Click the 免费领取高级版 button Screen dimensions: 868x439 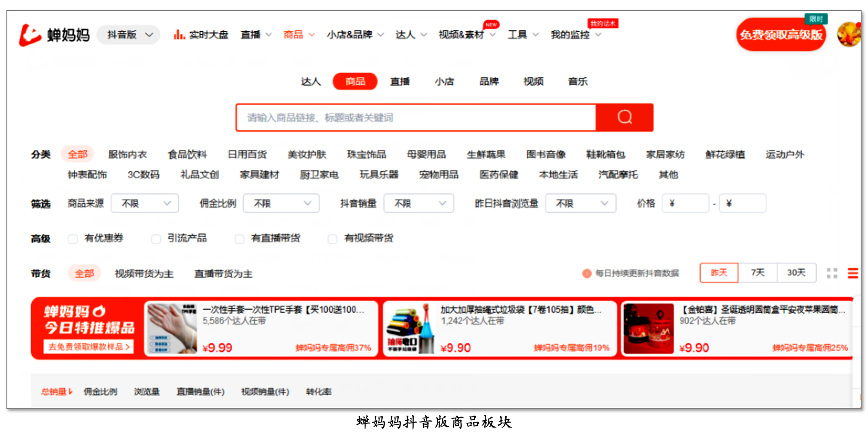point(781,35)
